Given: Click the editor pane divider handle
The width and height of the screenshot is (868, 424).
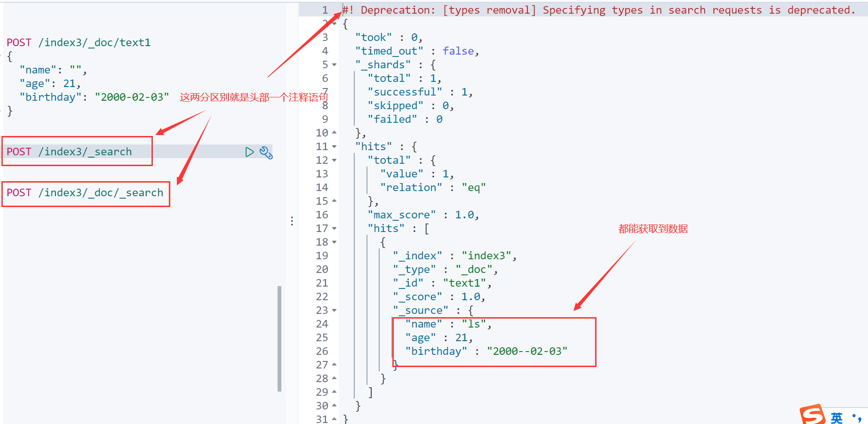Looking at the screenshot, I should pos(292,221).
